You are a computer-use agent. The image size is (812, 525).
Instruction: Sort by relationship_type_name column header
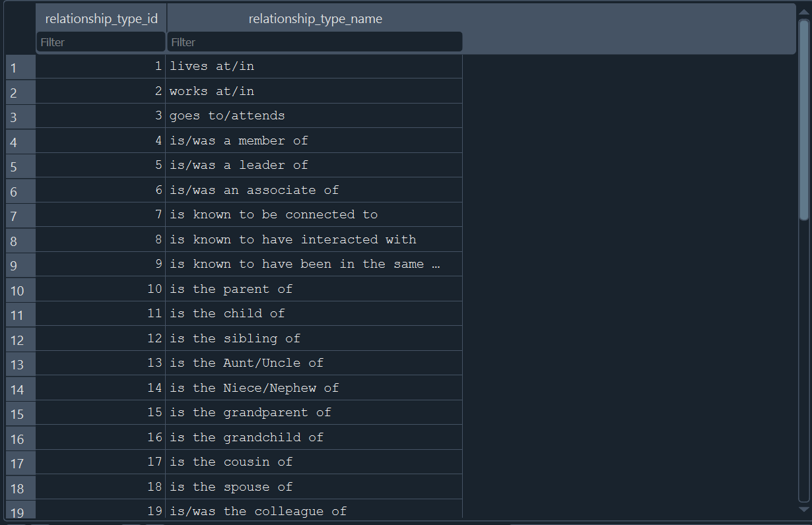315,18
